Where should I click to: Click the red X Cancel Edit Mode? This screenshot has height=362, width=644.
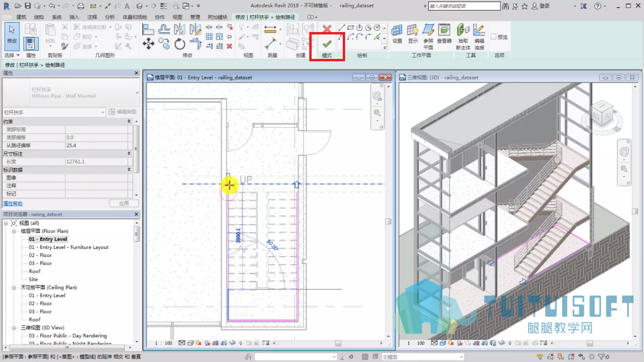tap(327, 29)
